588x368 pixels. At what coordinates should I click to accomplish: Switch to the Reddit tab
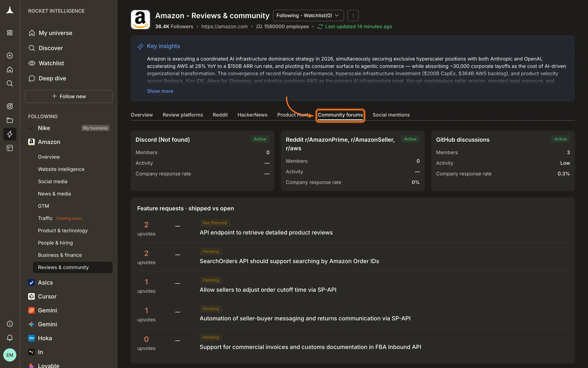[x=220, y=115]
